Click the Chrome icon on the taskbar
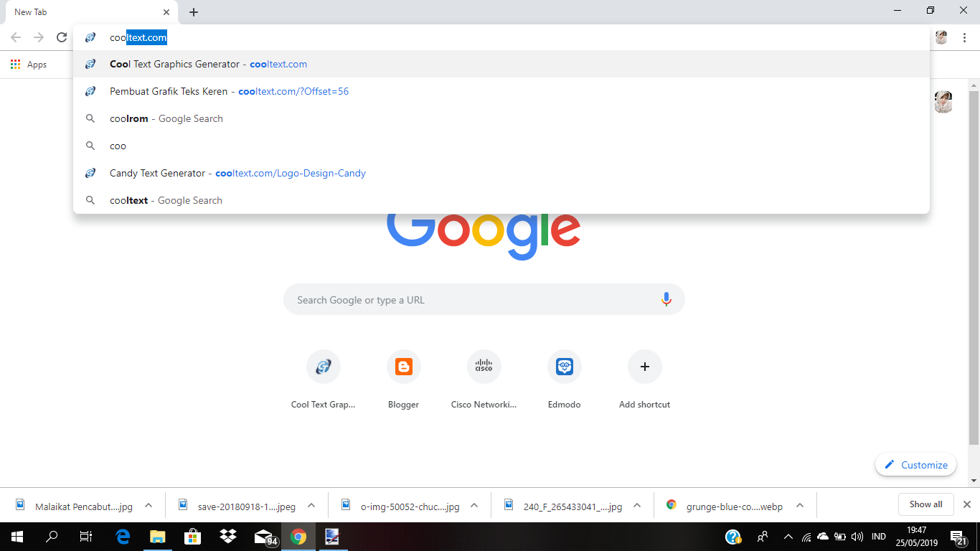 (298, 537)
